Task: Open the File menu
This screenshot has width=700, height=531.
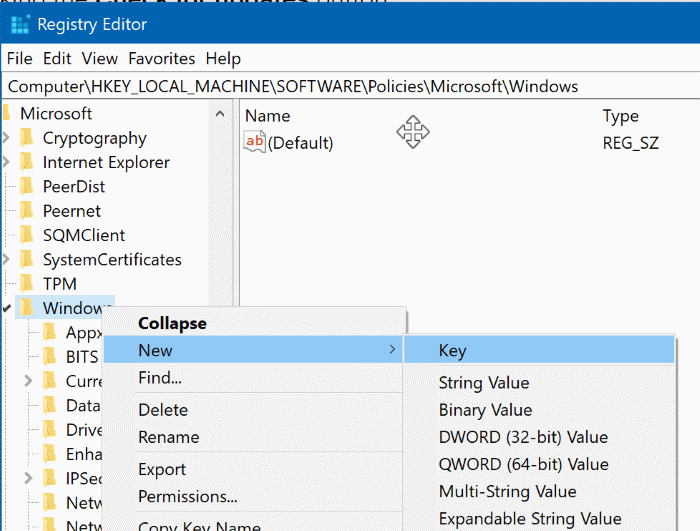Action: pyautogui.click(x=20, y=59)
